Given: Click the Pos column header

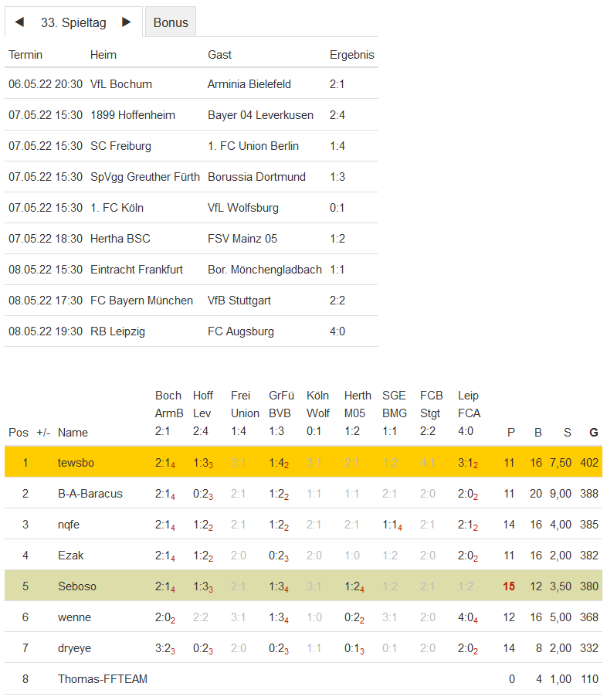Looking at the screenshot, I should click(x=18, y=433).
